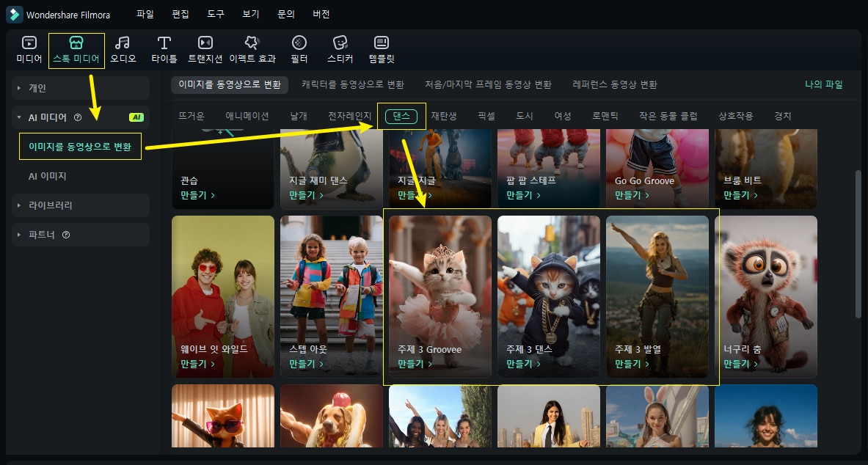The height and width of the screenshot is (465, 868).
Task: Select the 스톡 미디어 store icon
Action: (76, 43)
